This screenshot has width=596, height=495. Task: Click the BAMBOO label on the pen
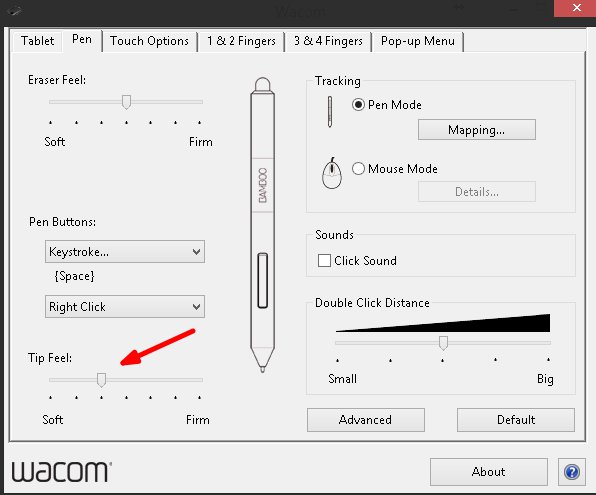tap(263, 185)
